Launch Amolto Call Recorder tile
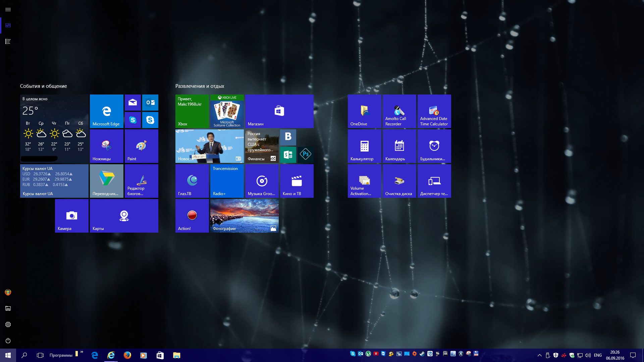The width and height of the screenshot is (644, 362). tap(399, 111)
